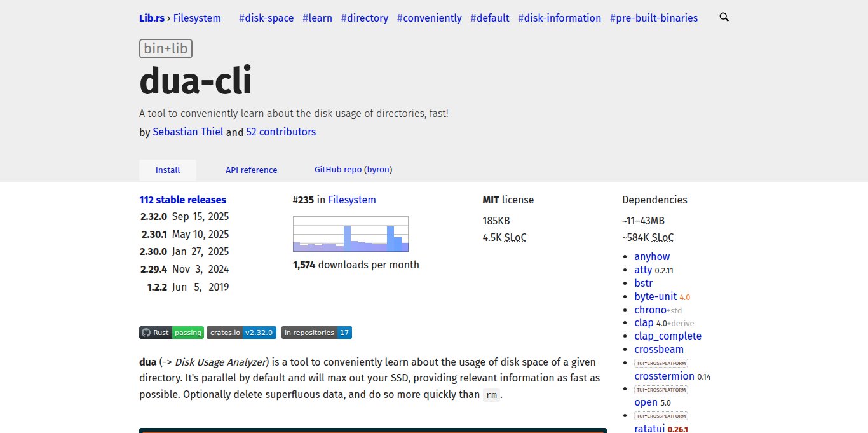Open the chrono dependency

(x=650, y=310)
